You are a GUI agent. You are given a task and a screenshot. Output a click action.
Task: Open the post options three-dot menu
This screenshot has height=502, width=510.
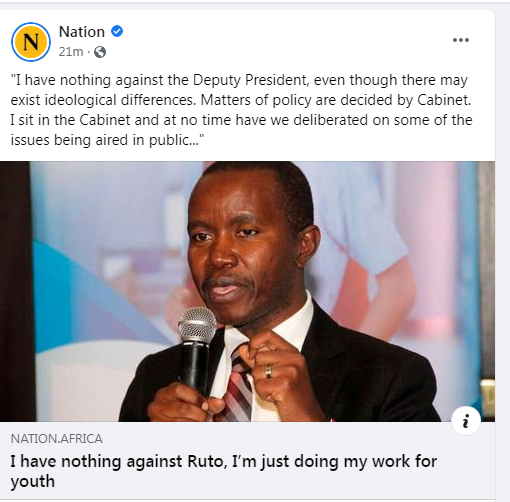click(461, 40)
